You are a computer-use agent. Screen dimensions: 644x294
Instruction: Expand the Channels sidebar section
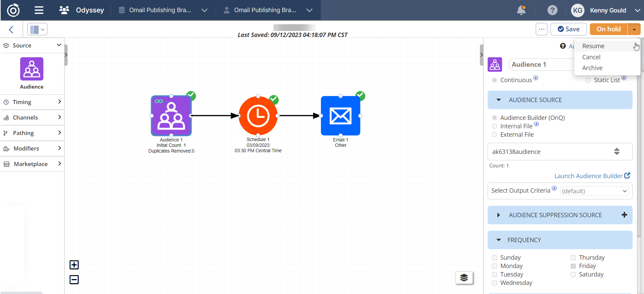[x=32, y=118]
